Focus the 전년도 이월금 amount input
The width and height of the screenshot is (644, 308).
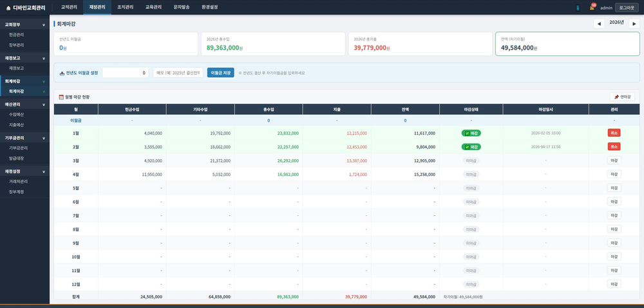[x=126, y=73]
